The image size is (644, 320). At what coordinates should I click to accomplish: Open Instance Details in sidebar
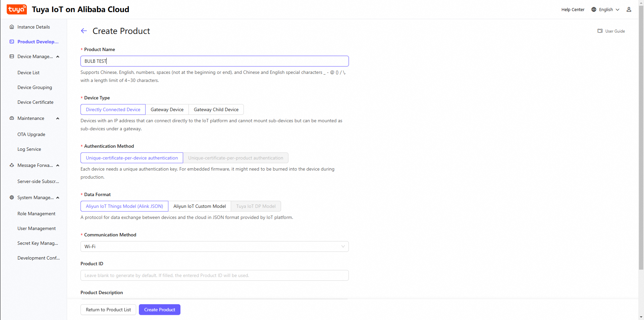[34, 27]
